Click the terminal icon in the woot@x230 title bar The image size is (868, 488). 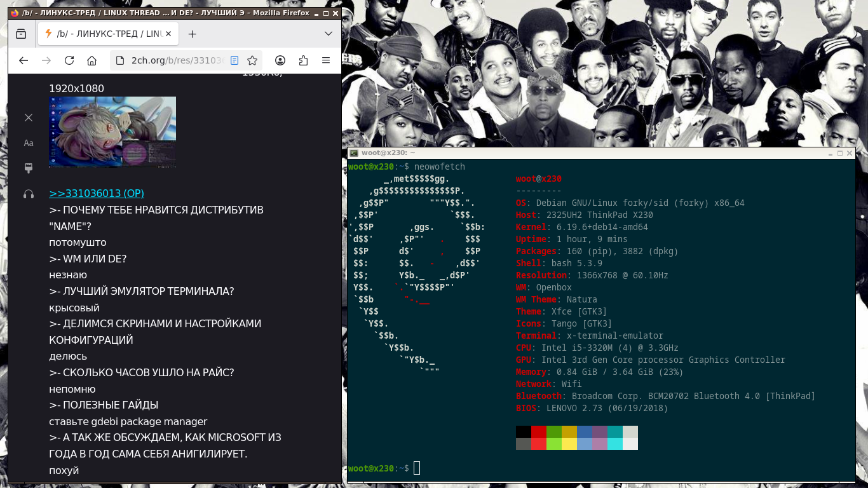354,153
